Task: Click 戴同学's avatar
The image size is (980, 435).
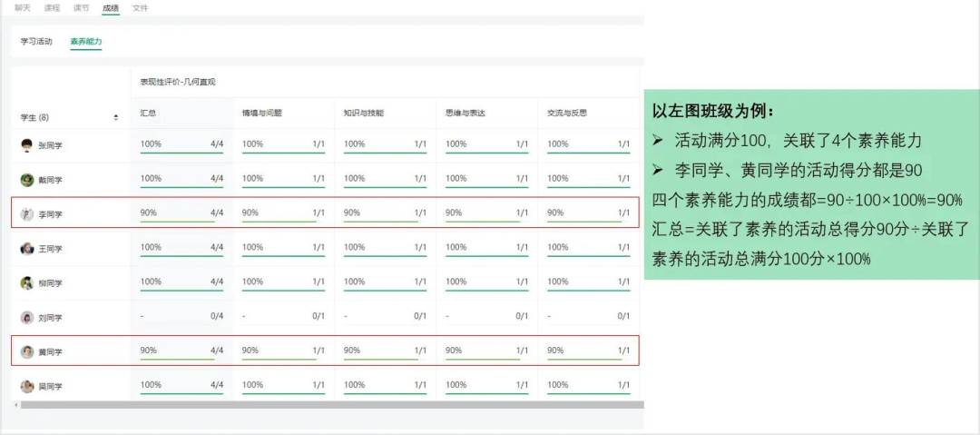Action: pyautogui.click(x=27, y=180)
